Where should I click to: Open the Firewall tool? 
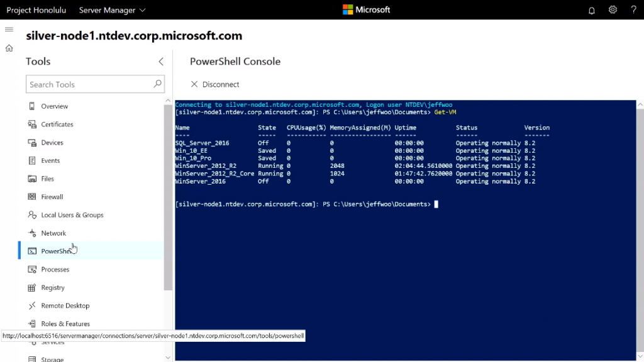52,197
